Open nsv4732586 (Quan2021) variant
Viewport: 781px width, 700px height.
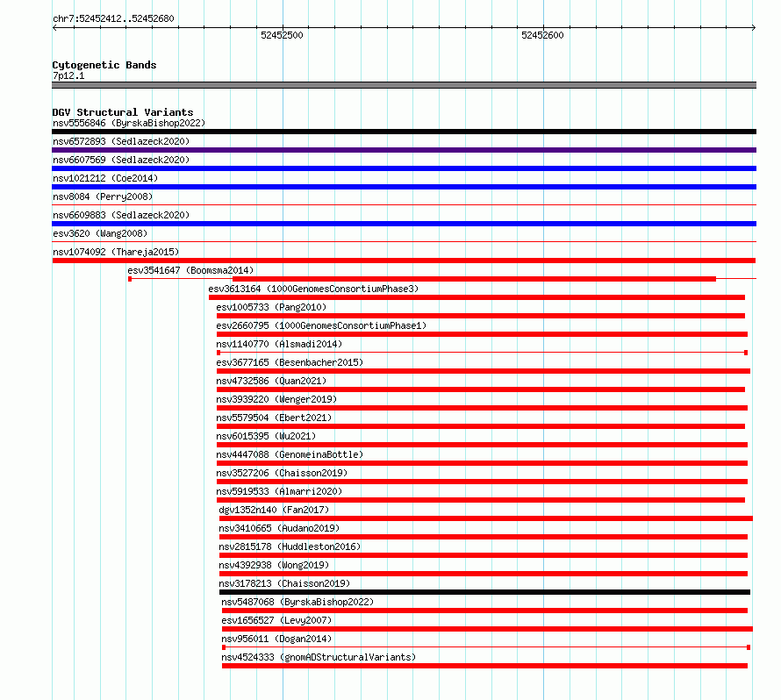[271, 381]
